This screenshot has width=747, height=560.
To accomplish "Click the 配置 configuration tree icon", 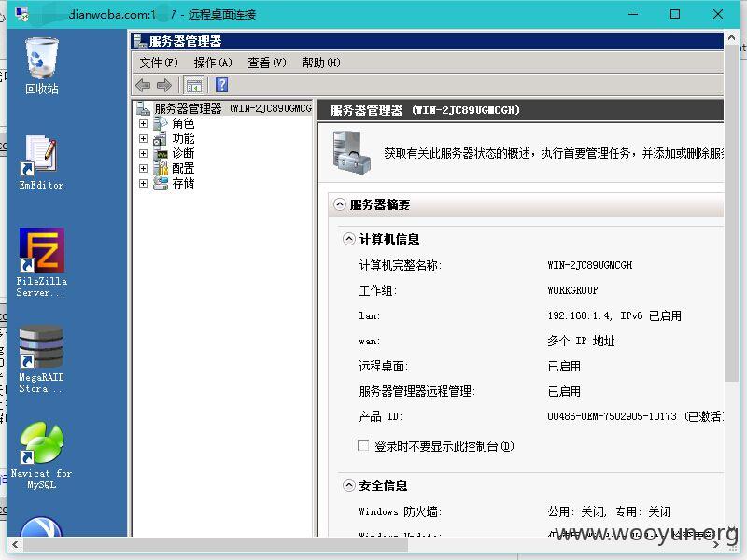I will [x=161, y=168].
